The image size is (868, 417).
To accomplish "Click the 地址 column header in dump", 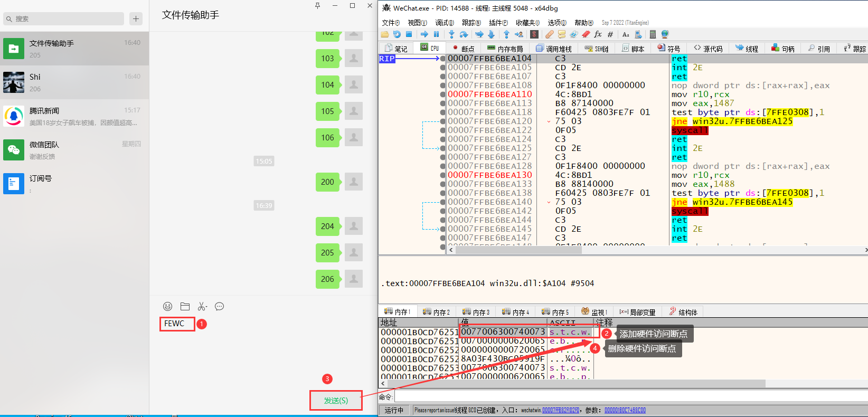I will (389, 323).
